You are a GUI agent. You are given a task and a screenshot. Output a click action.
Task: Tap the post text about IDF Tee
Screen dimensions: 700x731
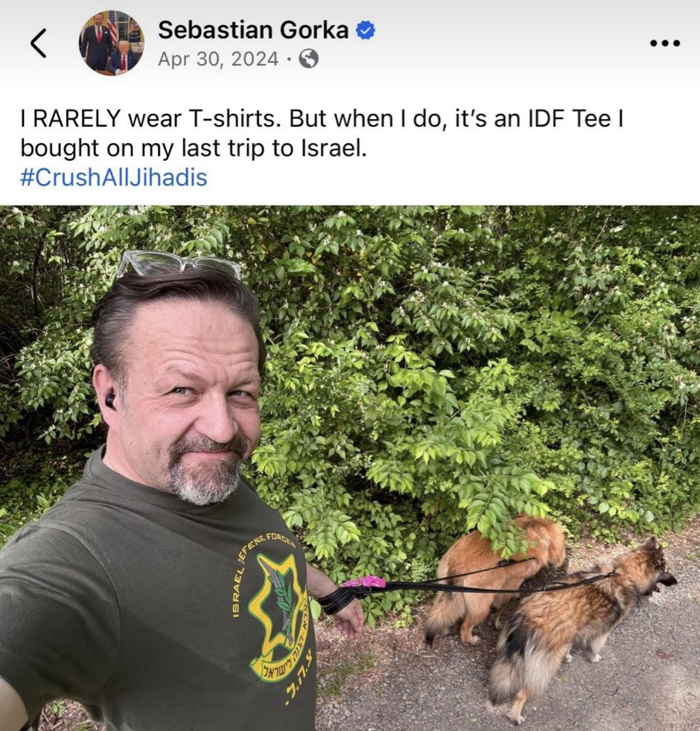point(322,133)
